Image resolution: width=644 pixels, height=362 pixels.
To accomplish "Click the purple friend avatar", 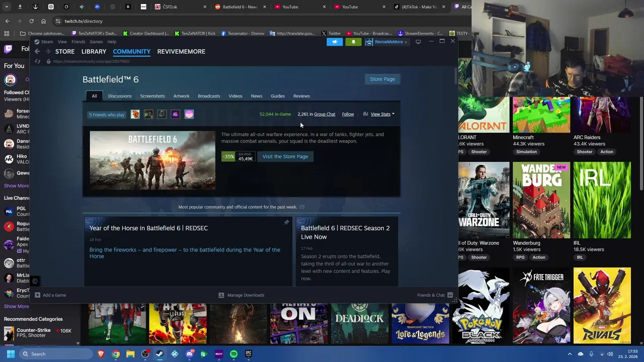I will tap(175, 115).
